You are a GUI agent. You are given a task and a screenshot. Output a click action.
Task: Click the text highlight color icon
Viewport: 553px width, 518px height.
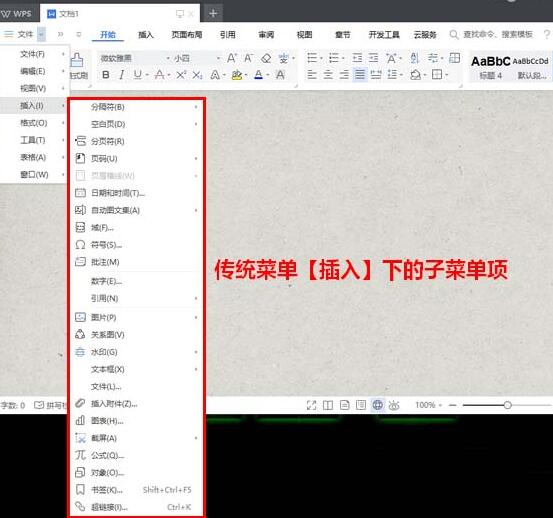237,75
